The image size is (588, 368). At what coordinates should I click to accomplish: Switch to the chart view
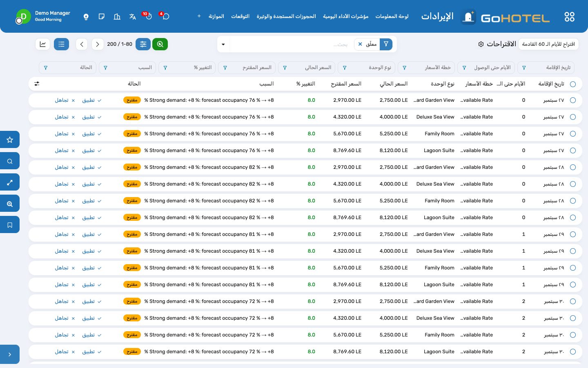coord(43,44)
